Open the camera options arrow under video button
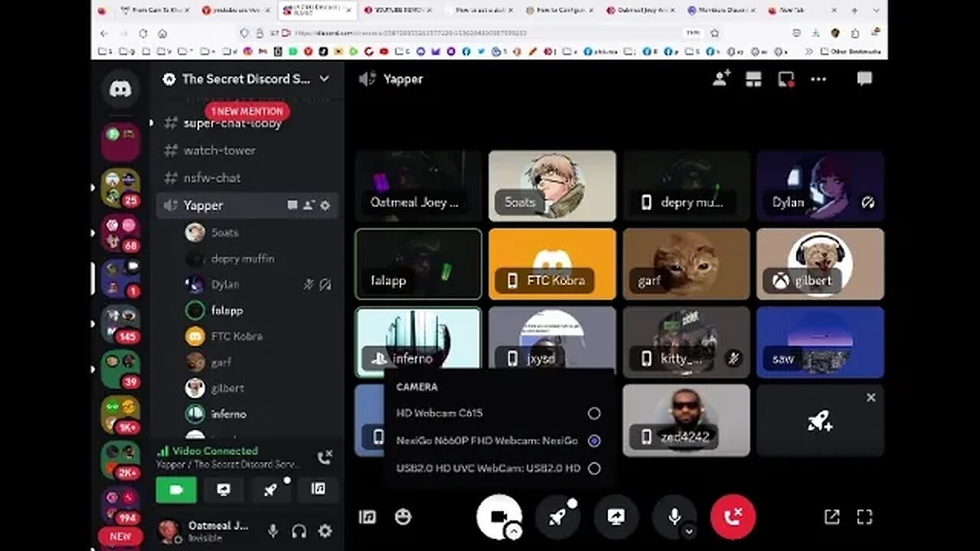This screenshot has height=551, width=980. [514, 532]
